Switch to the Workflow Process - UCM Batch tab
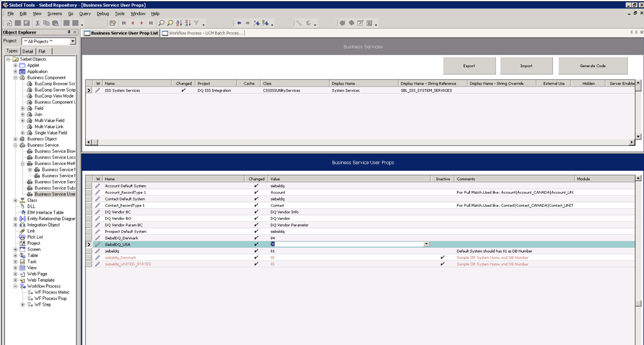The image size is (644, 345). pyautogui.click(x=203, y=33)
